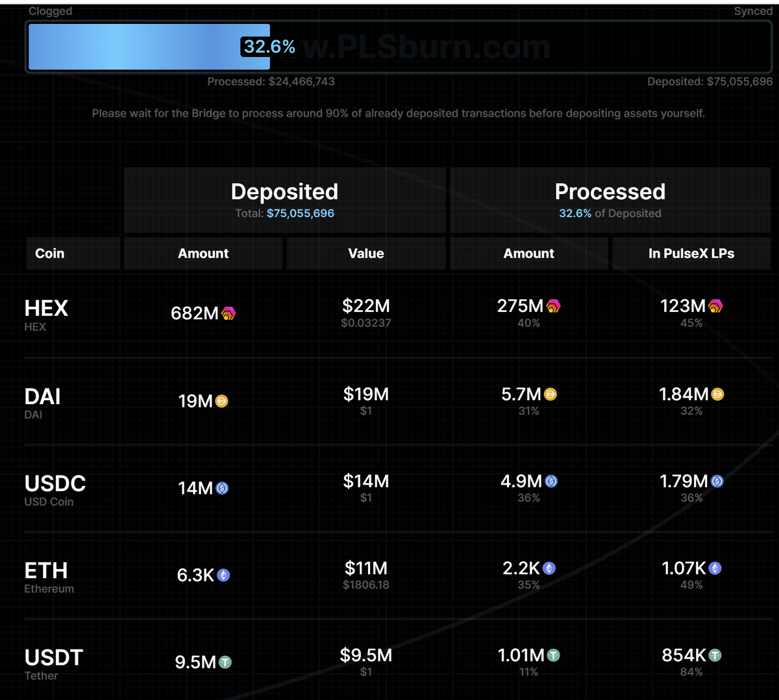Click the Coin column header
779x700 pixels.
pos(49,253)
